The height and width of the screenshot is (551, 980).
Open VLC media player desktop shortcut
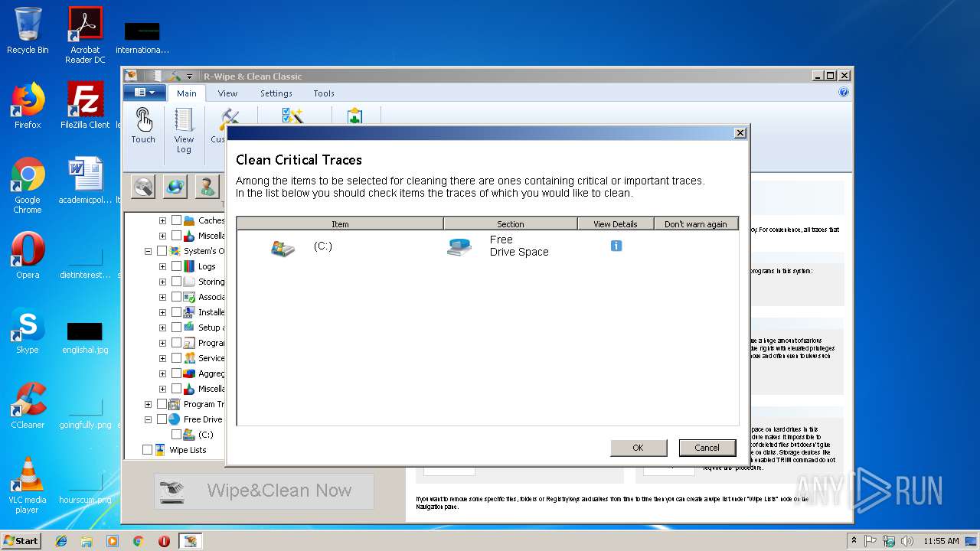(x=28, y=485)
